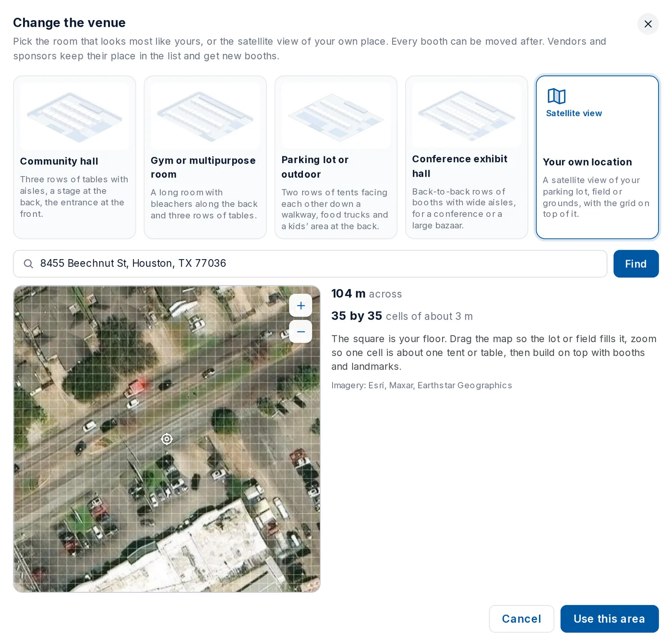
Task: Click the '35 by 35 cells' text
Action: tap(402, 316)
